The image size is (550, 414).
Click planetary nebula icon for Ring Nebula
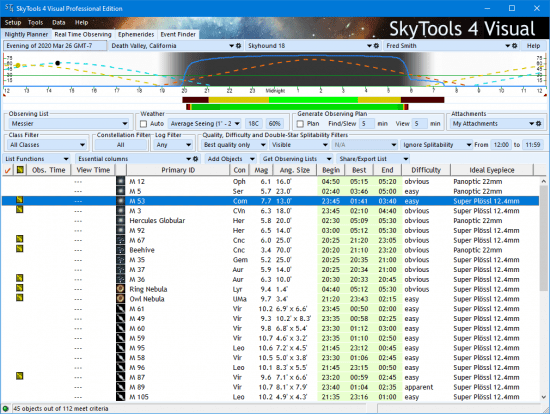[x=121, y=289]
